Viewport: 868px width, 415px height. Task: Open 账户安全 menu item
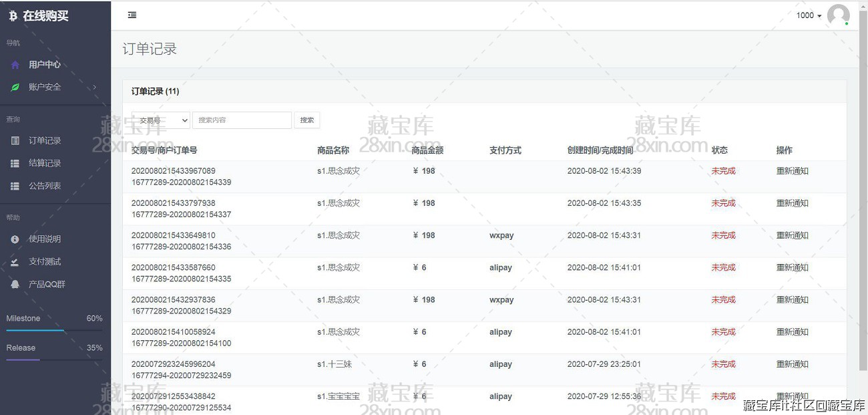45,87
